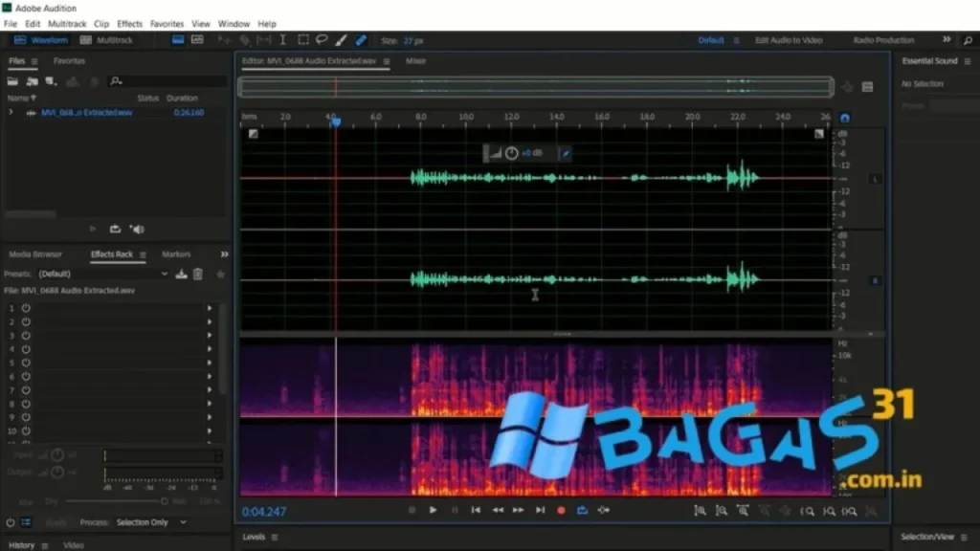The width and height of the screenshot is (980, 551).
Task: Toggle power for effect slot 1
Action: coord(26,308)
